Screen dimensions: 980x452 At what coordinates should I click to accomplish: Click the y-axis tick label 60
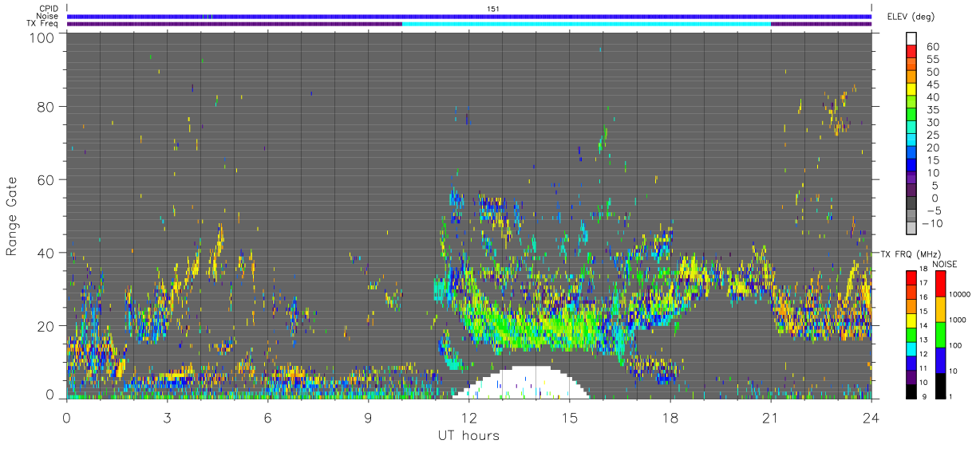click(46, 179)
